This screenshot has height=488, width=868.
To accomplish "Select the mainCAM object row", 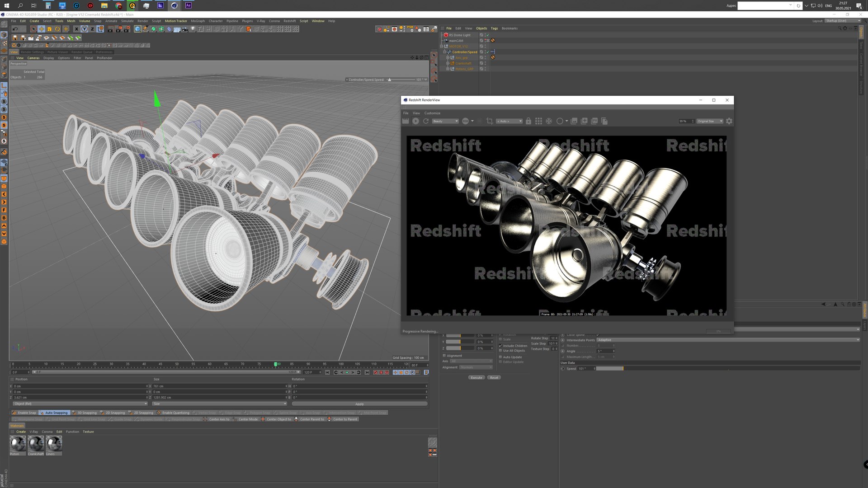I will coord(456,41).
